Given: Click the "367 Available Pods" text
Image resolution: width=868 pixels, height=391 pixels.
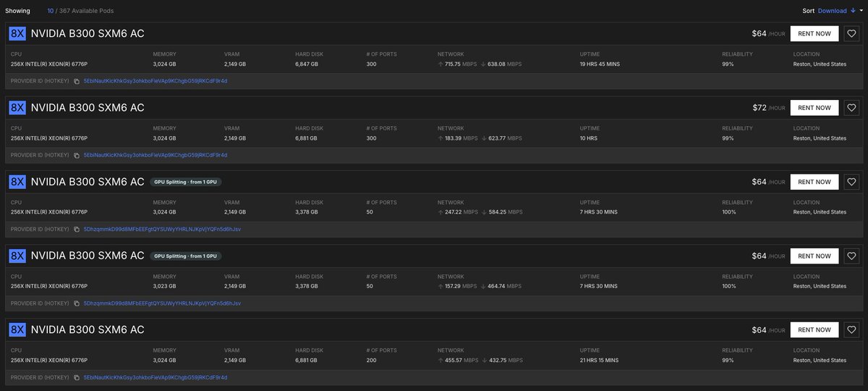Looking at the screenshot, I should pos(87,11).
